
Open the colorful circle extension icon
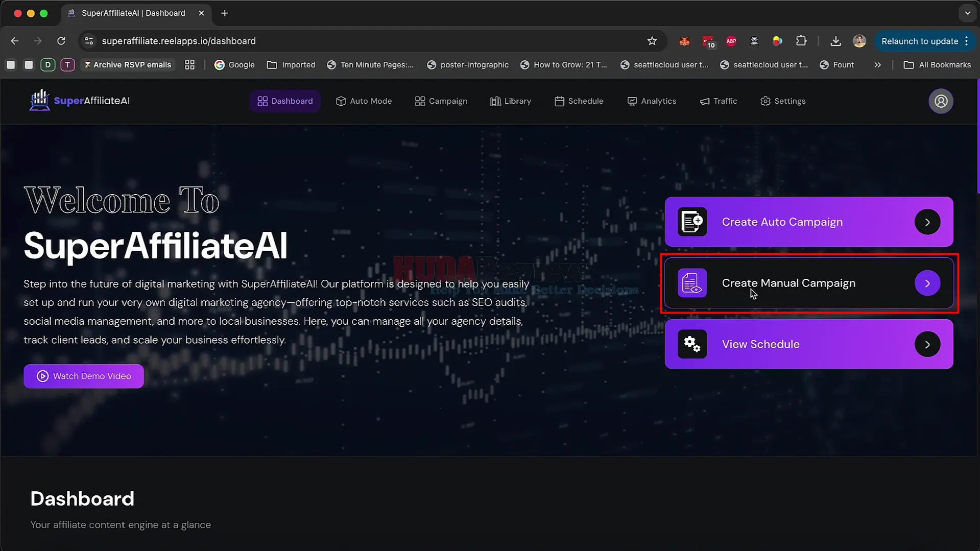click(777, 41)
